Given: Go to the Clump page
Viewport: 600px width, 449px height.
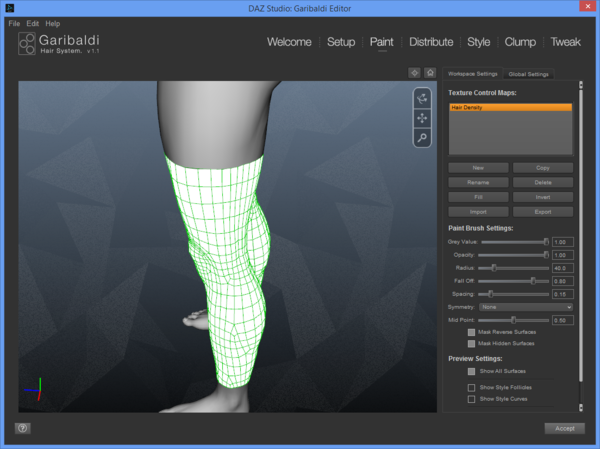Looking at the screenshot, I should tap(520, 42).
